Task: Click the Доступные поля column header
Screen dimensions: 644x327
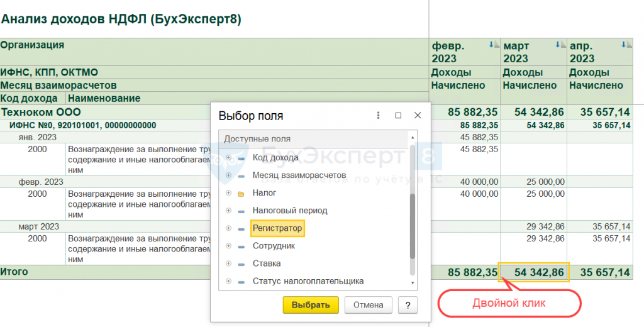Action: click(314, 139)
